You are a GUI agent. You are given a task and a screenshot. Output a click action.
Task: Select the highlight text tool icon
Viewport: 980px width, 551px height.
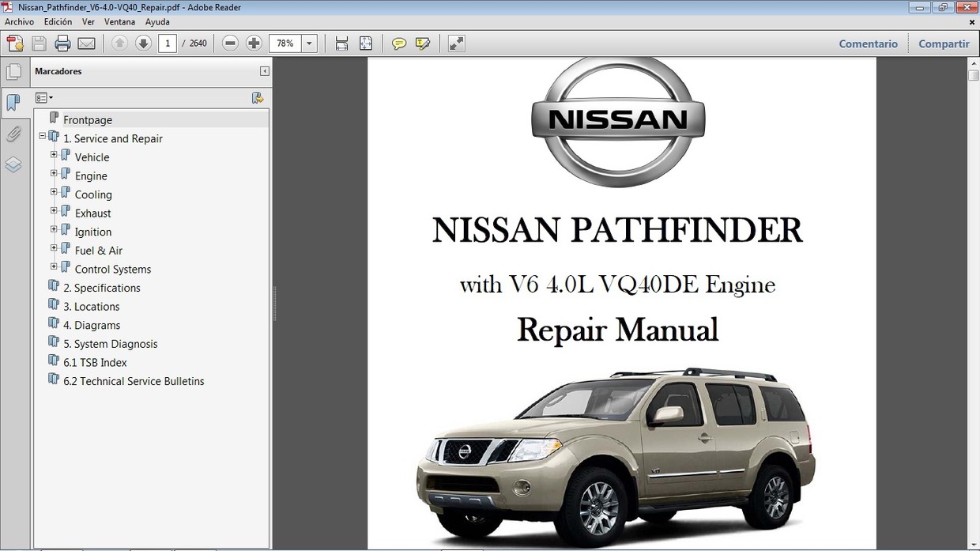tap(423, 43)
